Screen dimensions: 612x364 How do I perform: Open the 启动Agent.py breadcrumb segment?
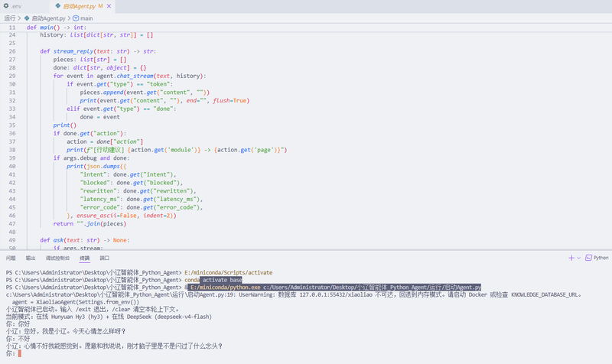point(48,18)
